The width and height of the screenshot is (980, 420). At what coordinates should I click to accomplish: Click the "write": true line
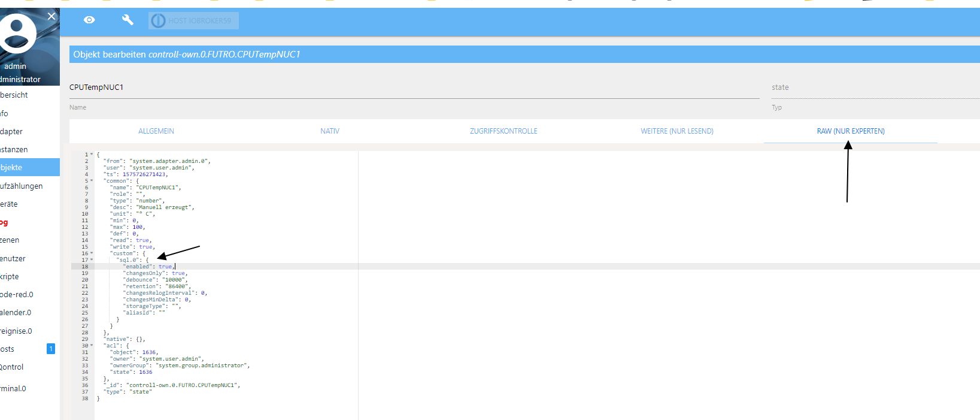132,247
